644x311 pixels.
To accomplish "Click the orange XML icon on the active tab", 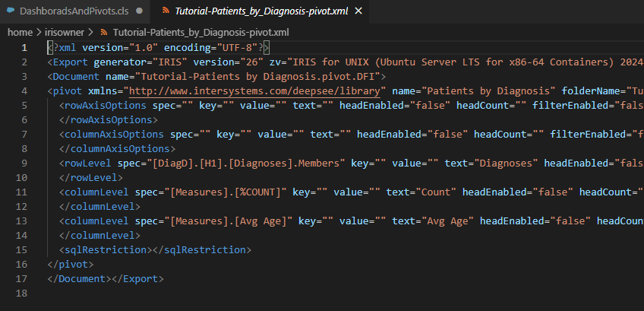I will (x=166, y=12).
